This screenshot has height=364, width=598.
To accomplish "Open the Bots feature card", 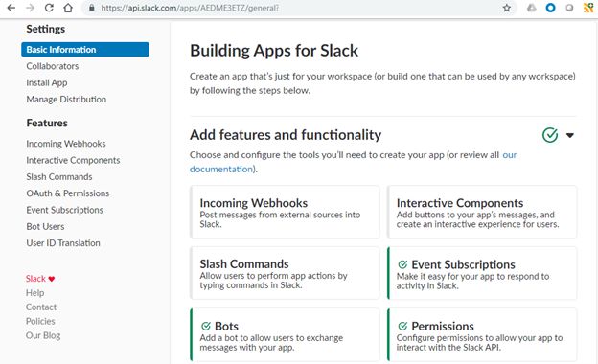I will (x=285, y=334).
